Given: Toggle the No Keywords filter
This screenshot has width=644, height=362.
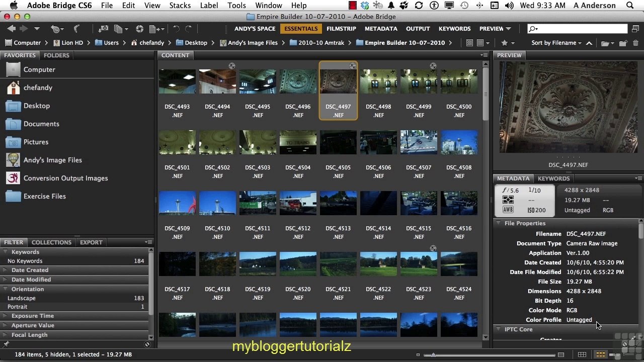Looking at the screenshot, I should (75, 261).
